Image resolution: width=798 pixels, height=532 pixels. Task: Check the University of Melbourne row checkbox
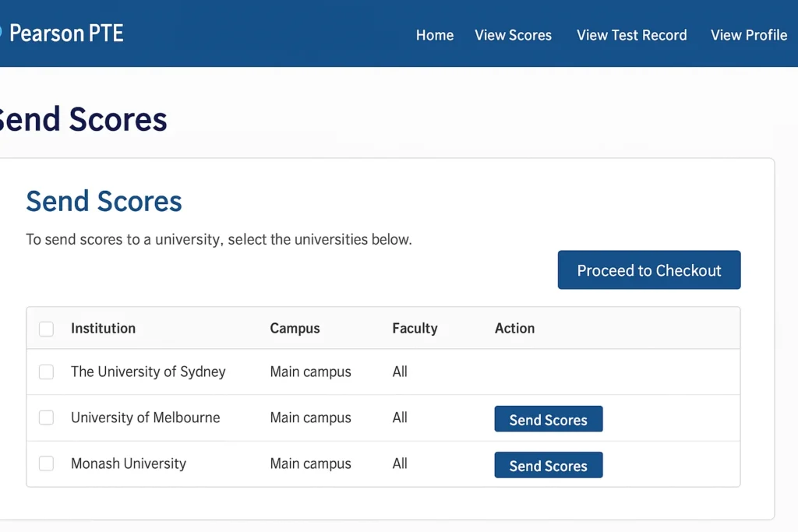[x=46, y=417]
